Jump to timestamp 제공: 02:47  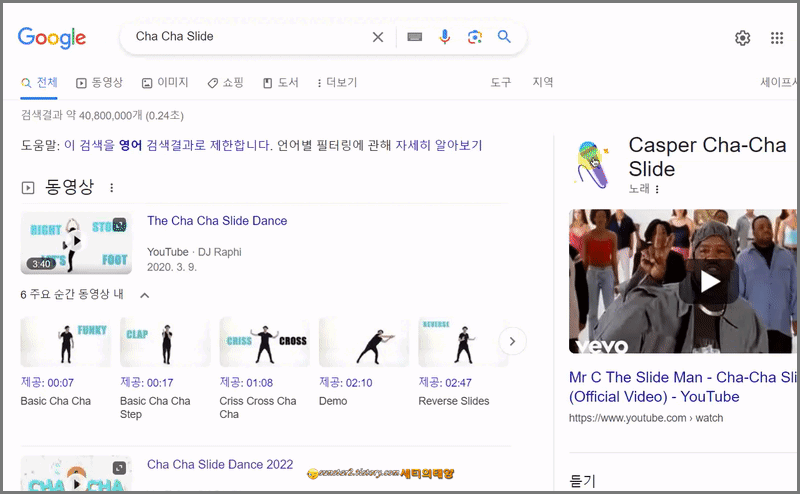pyautogui.click(x=445, y=383)
